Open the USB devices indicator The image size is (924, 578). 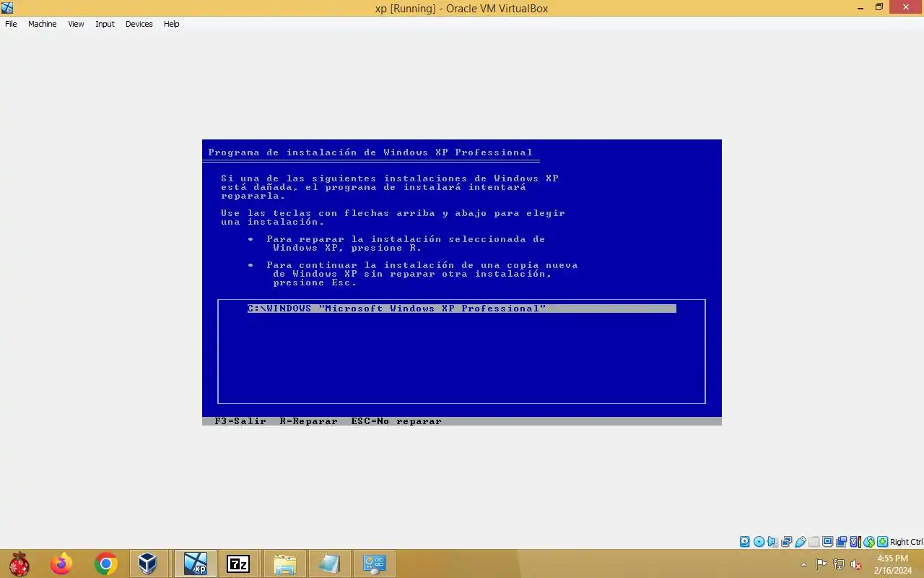click(x=800, y=542)
